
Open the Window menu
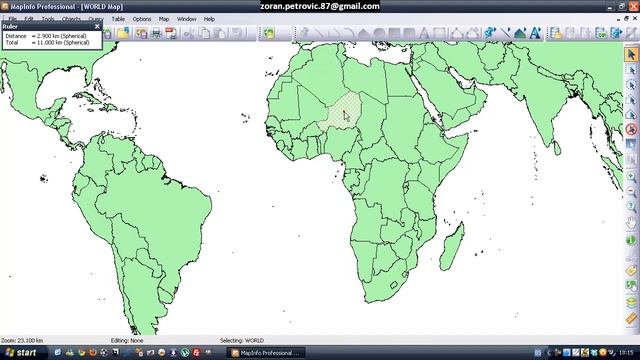(x=187, y=19)
